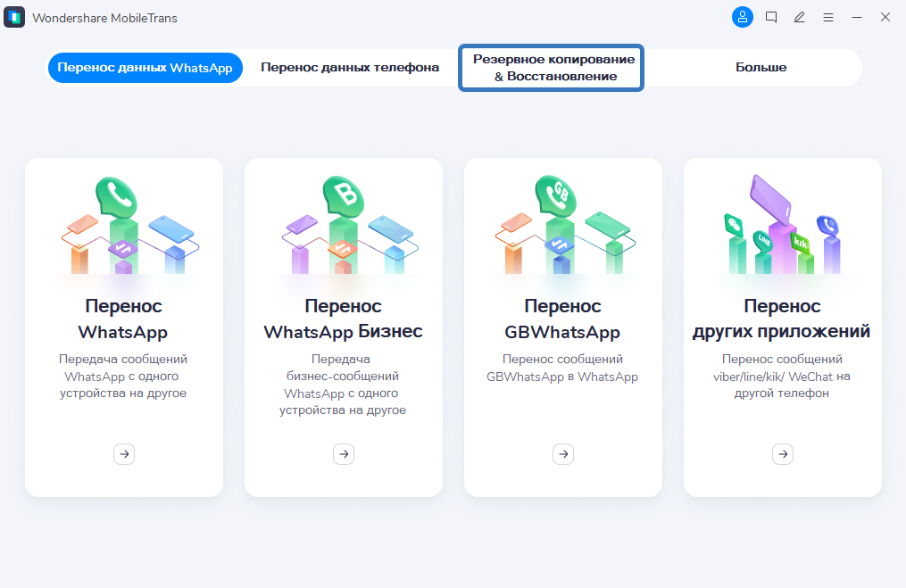Screen dimensions: 906x588
Task: Click the pencil edit icon in title bar
Action: [x=799, y=17]
